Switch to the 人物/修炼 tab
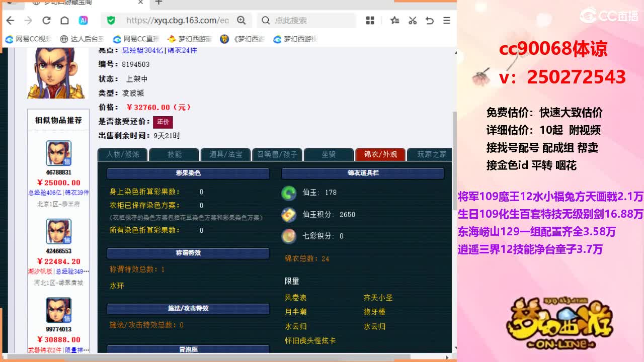Viewport: 644px width, 362px height. 122,154
